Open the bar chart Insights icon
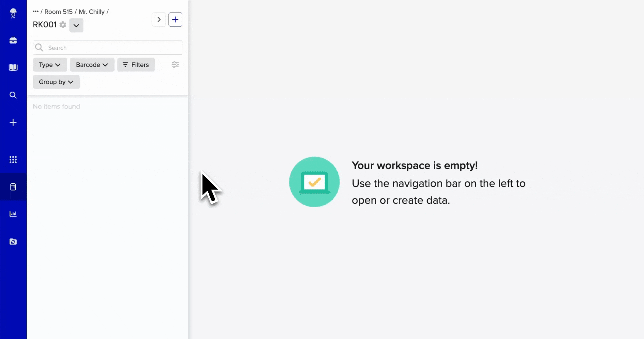The image size is (644, 339). click(13, 214)
